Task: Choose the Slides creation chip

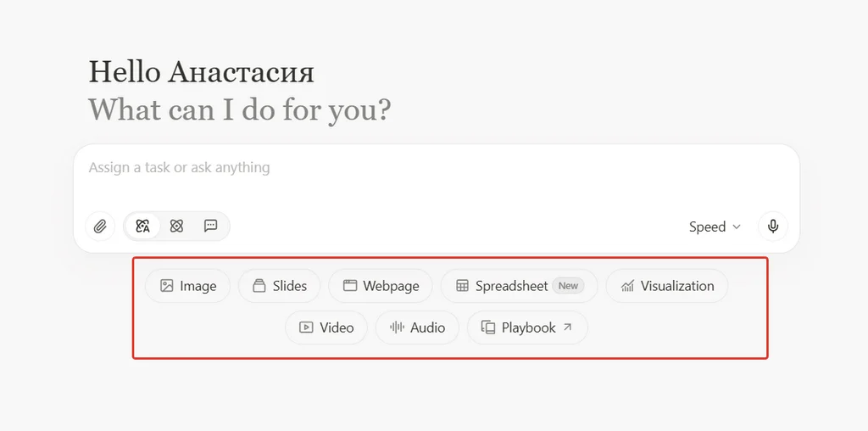Action: tap(279, 286)
